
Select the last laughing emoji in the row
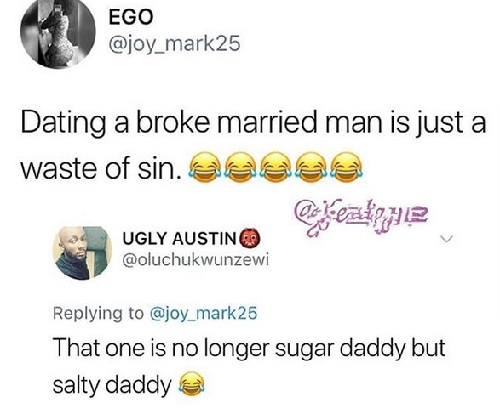[347, 167]
